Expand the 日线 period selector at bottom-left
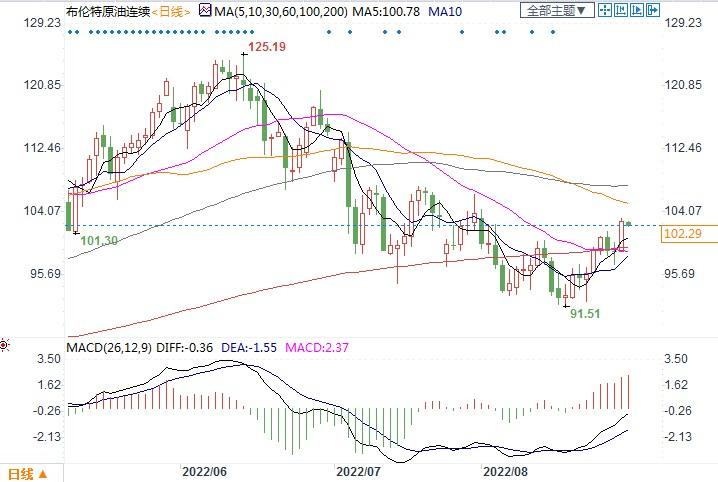This screenshot has height=482, width=718. pyautogui.click(x=26, y=473)
